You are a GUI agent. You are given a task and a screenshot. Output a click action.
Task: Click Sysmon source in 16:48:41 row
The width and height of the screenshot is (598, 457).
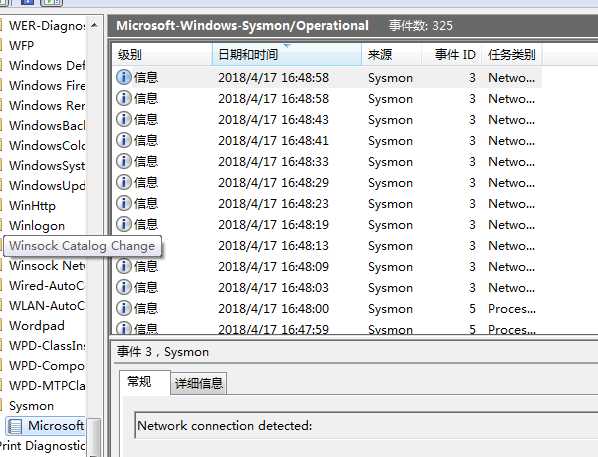click(391, 141)
